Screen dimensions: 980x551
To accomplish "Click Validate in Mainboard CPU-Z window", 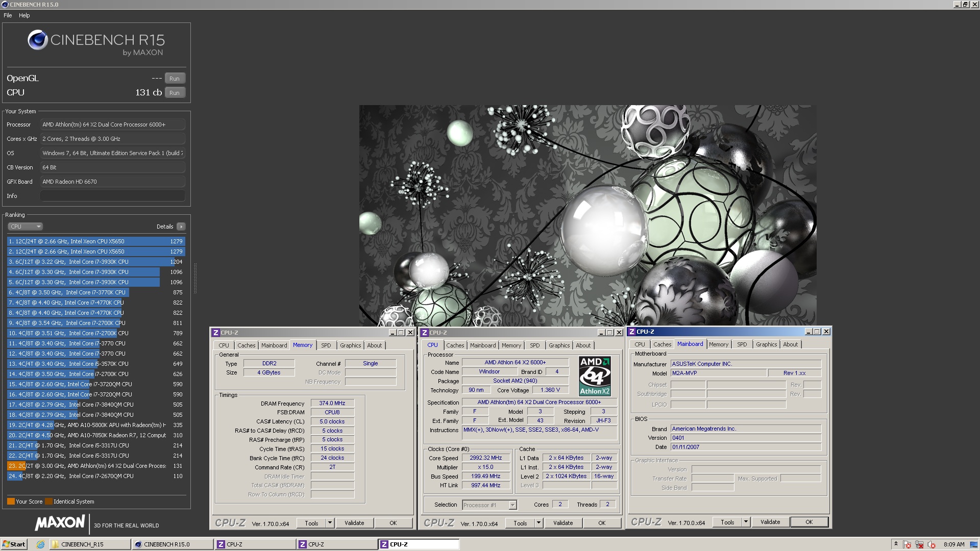I will click(770, 522).
